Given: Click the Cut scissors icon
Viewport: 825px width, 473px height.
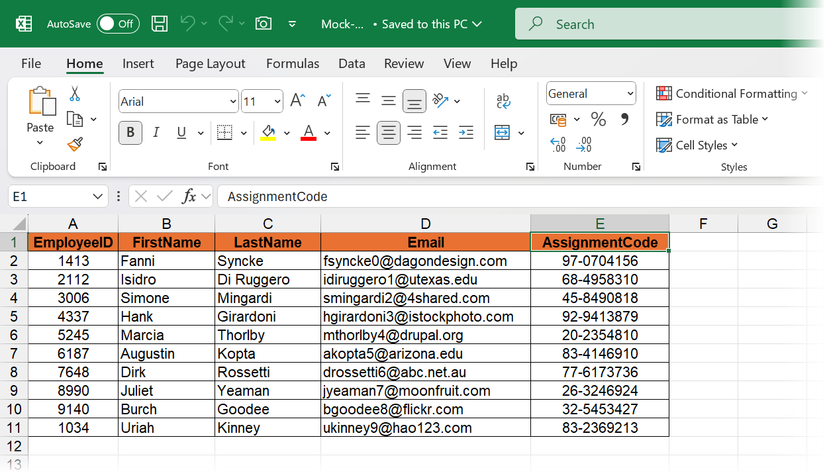Looking at the screenshot, I should (74, 94).
